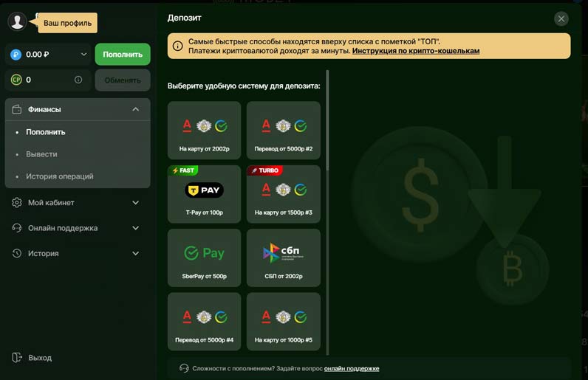Viewport: 588px width, 380px height.
Task: Select the T-Pay от 100р payment method
Action: [204, 193]
